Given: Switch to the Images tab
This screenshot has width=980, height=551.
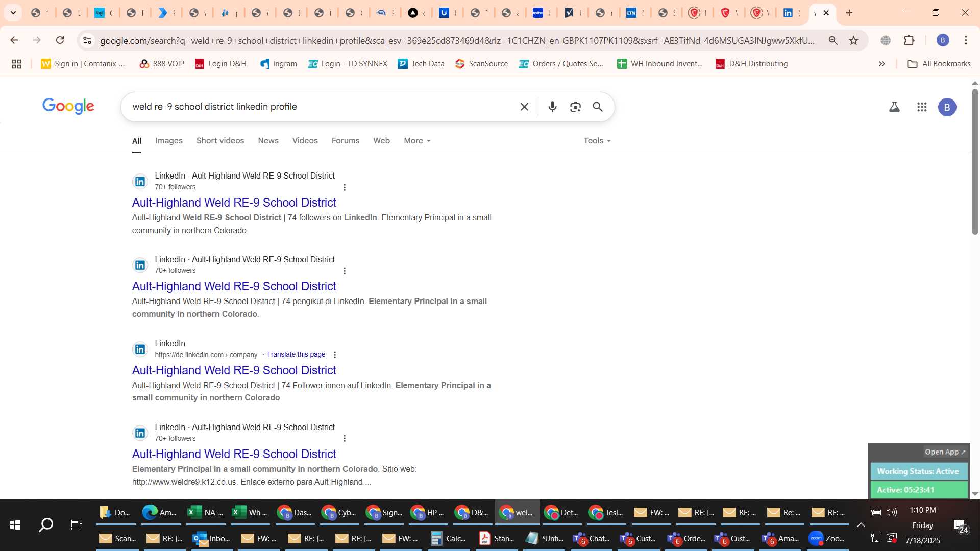Looking at the screenshot, I should click(169, 141).
